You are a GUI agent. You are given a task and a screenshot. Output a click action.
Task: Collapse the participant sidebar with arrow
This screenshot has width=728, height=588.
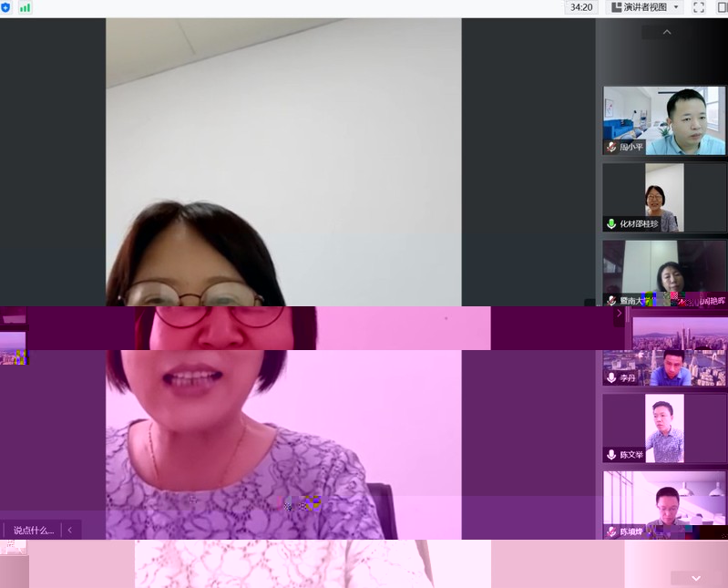[620, 314]
